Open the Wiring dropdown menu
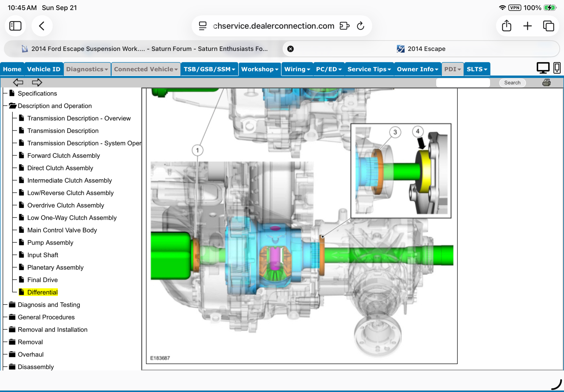564x392 pixels. tap(297, 69)
